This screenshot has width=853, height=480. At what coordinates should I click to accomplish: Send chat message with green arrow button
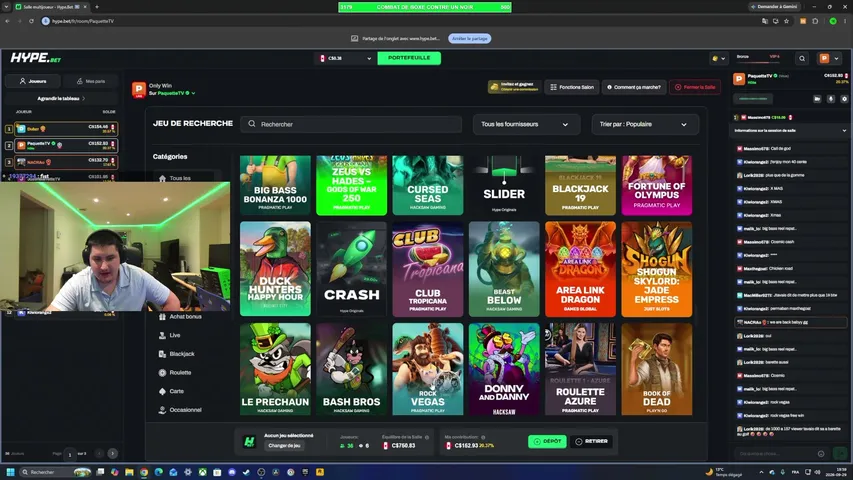pos(841,453)
